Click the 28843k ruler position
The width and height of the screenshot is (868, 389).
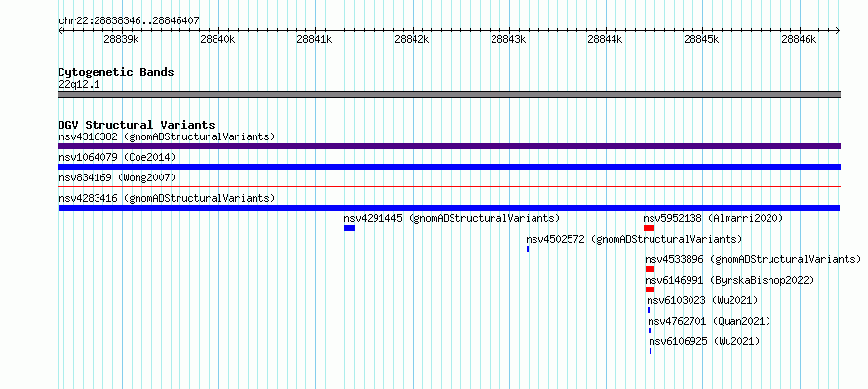(509, 39)
